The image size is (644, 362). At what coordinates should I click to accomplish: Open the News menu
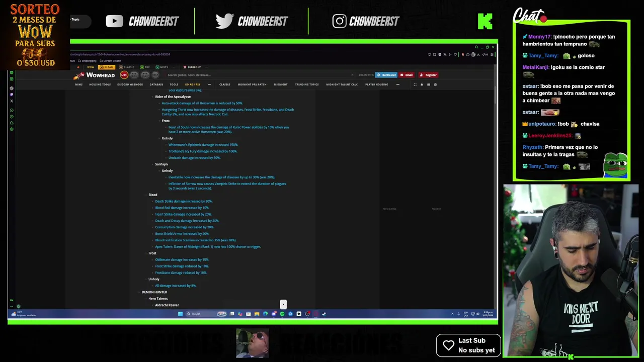(79, 84)
